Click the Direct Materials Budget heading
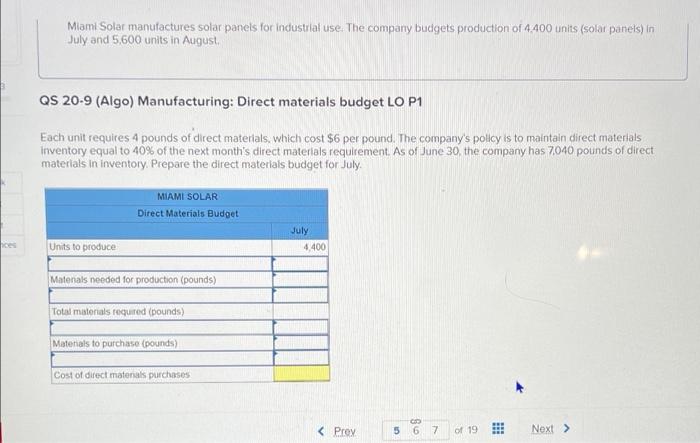The height and width of the screenshot is (443, 700). (188, 213)
